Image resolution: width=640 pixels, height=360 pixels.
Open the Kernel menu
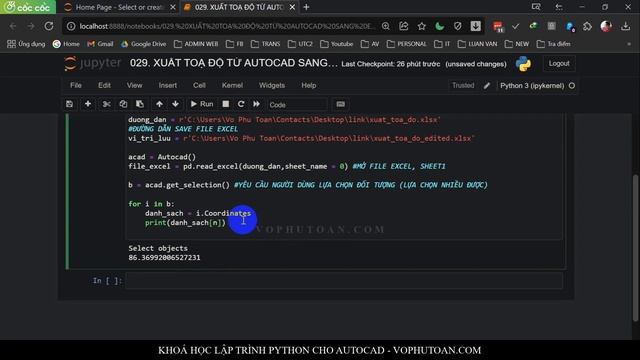coord(232,85)
